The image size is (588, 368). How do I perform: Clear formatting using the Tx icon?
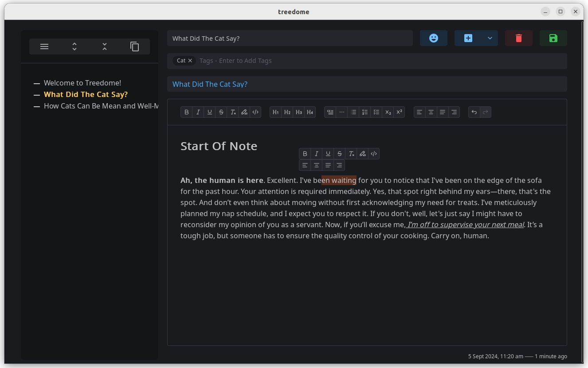point(233,112)
